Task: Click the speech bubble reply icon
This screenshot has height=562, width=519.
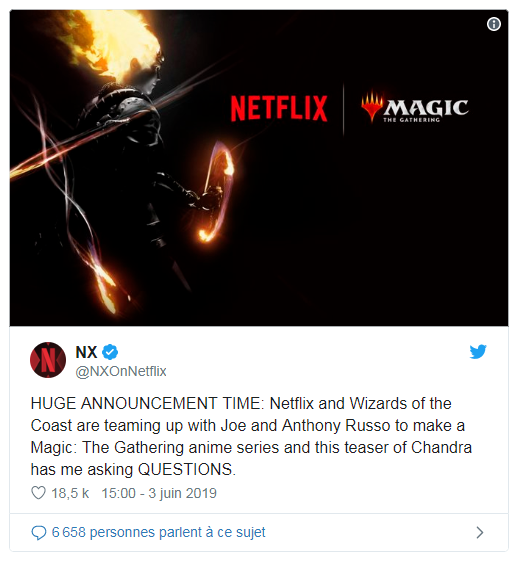Action: point(39,533)
